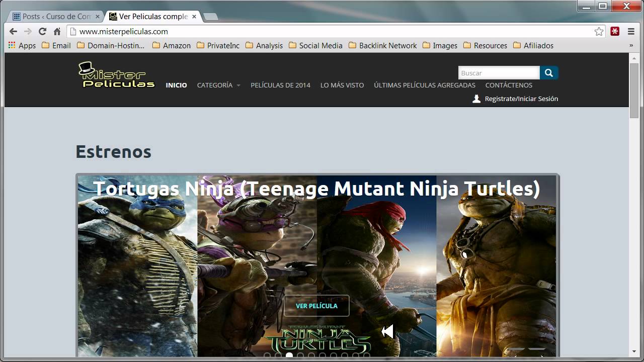Click the user icon beside Registrate
The width and height of the screenshot is (644, 362).
(x=476, y=99)
